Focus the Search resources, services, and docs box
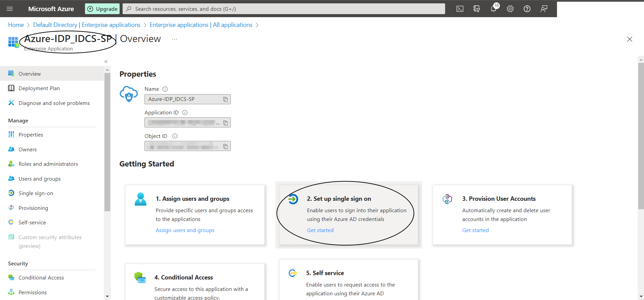The image size is (644, 300). pyautogui.click(x=284, y=9)
